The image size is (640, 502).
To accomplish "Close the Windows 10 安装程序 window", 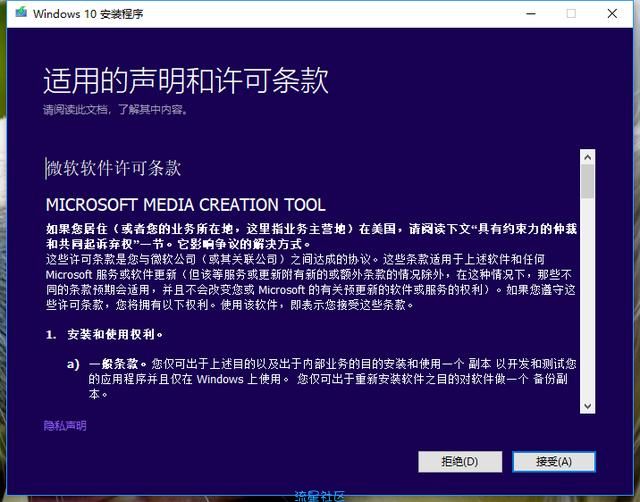I will tap(612, 13).
